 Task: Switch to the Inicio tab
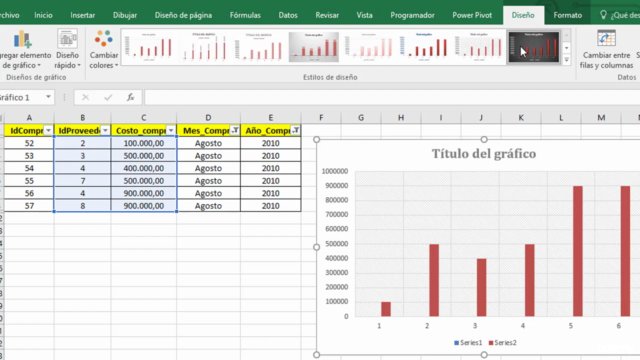43,15
